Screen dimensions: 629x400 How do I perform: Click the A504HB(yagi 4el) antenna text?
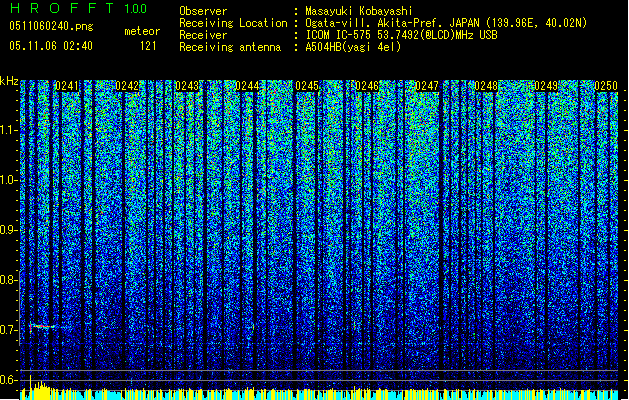(x=353, y=47)
